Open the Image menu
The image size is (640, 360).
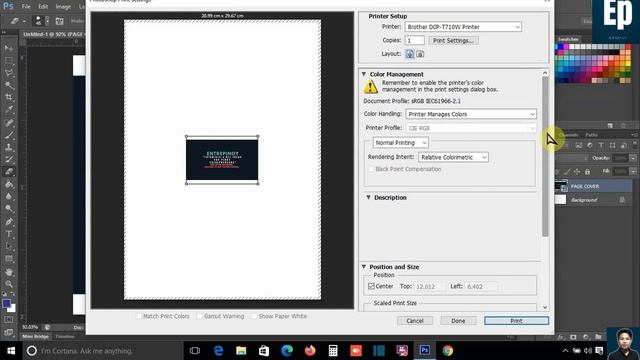tap(63, 7)
